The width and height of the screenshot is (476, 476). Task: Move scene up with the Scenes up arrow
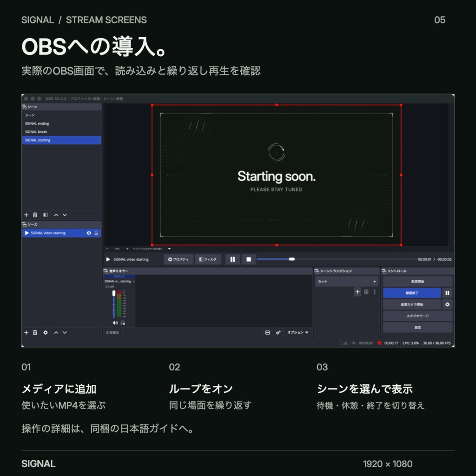56,215
